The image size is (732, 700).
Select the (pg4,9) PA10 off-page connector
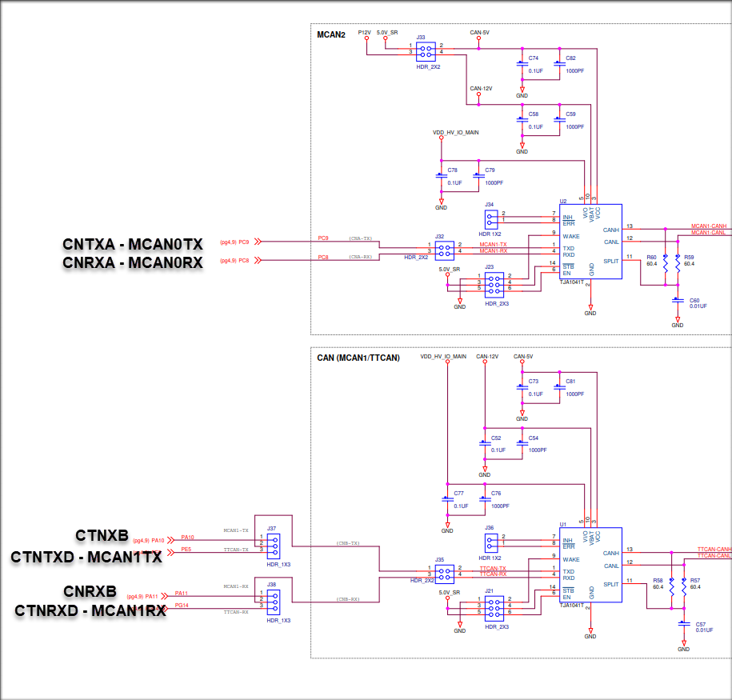pos(154,540)
